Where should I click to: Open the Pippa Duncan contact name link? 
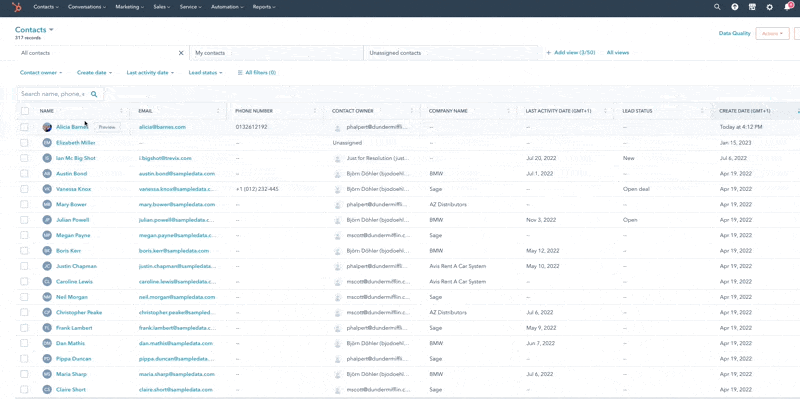(73, 359)
